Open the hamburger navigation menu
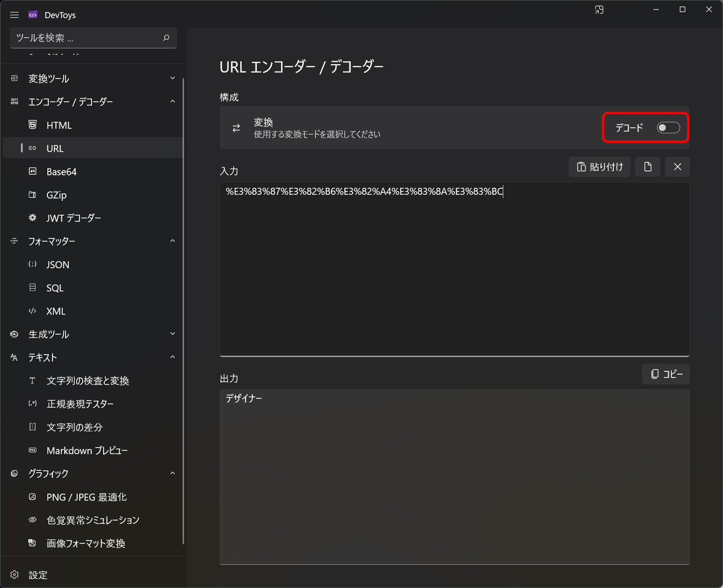The image size is (723, 588). click(x=14, y=14)
